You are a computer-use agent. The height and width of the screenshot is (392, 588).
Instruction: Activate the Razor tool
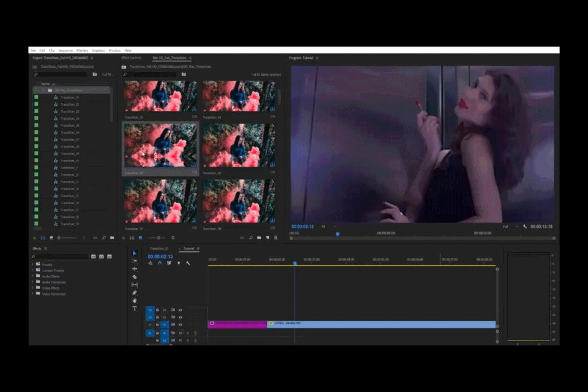[x=135, y=277]
